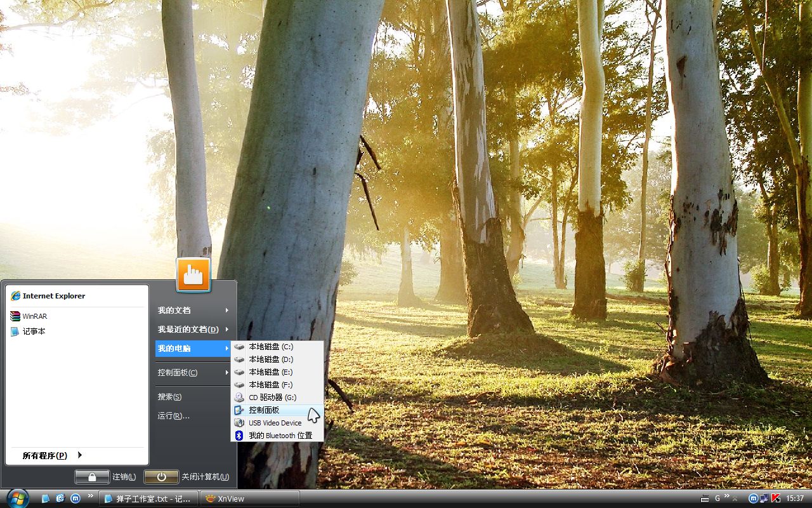Expand 控制面板(C) in right Start panel

point(193,373)
